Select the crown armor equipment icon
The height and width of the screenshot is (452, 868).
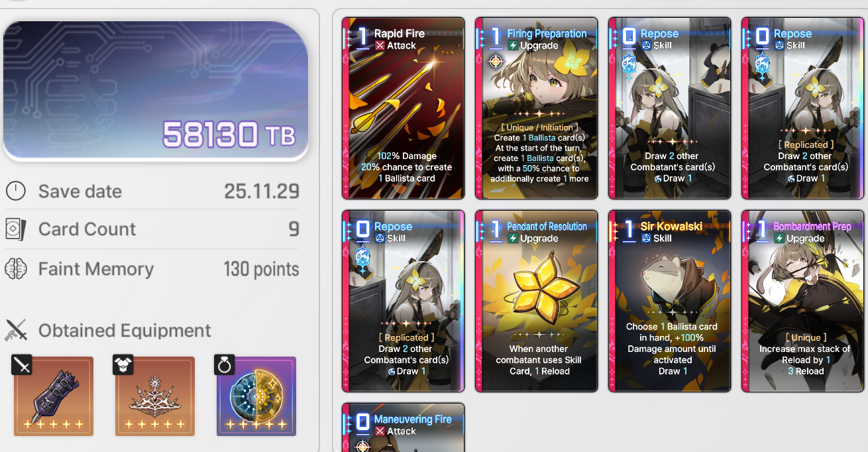155,396
